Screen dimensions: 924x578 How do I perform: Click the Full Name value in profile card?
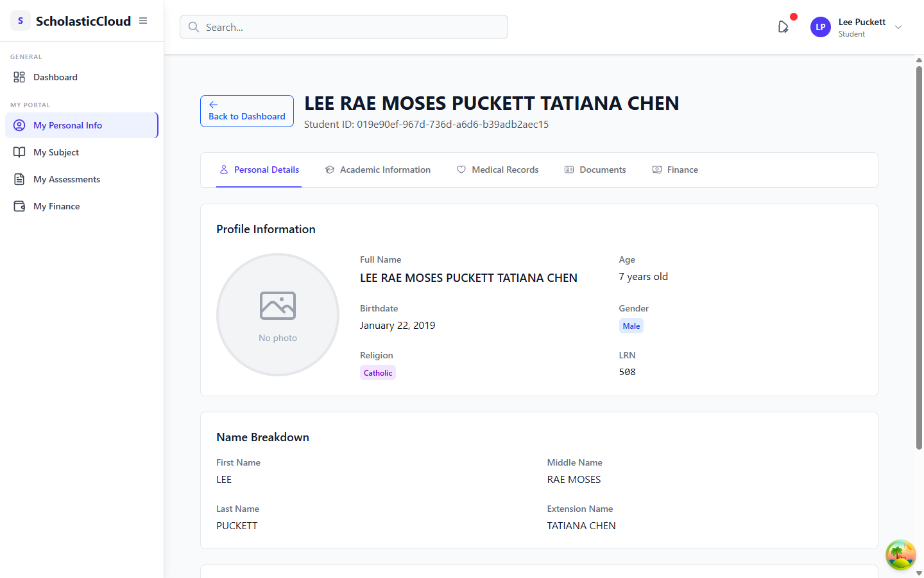tap(468, 278)
